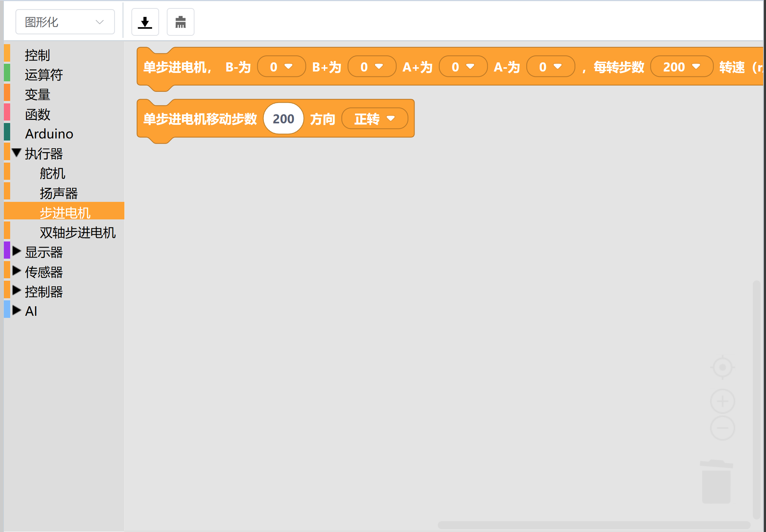Open the 正转 direction dropdown
The image size is (766, 532).
374,119
